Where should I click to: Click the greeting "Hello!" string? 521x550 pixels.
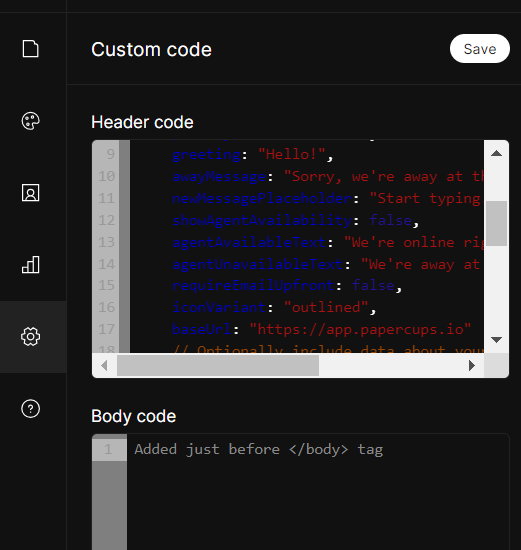[x=292, y=154]
